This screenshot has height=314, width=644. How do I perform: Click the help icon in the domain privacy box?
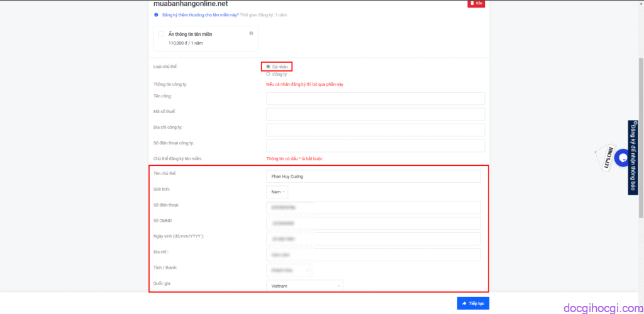[252, 34]
